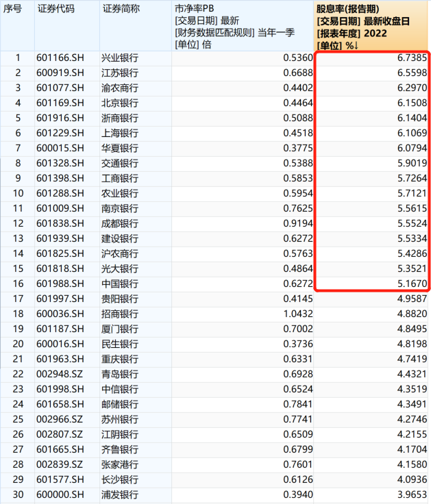Select PB value 0.9194
Viewport: 431px width, 504px height.
(x=298, y=224)
